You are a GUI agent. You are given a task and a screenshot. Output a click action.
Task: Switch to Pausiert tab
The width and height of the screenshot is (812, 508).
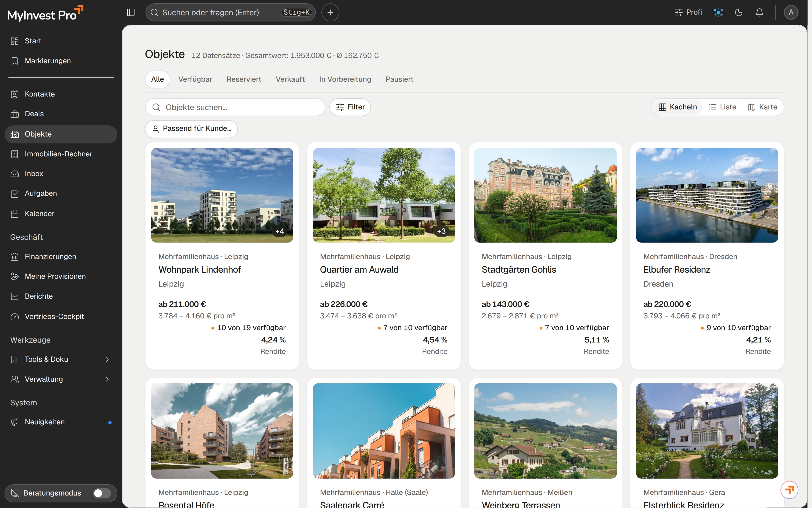pos(399,79)
